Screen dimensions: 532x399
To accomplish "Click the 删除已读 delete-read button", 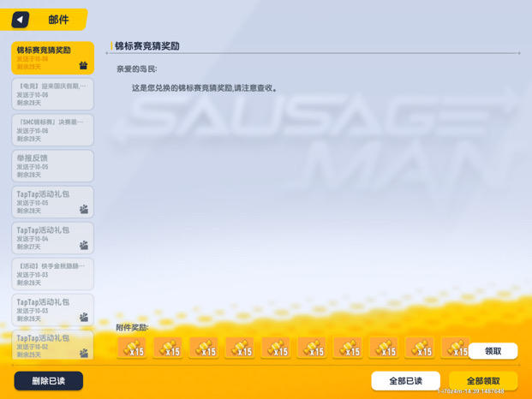I will 49,381.
